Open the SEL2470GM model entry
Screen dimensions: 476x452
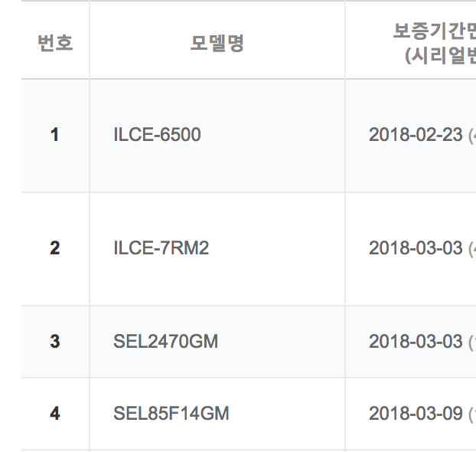[x=165, y=342]
